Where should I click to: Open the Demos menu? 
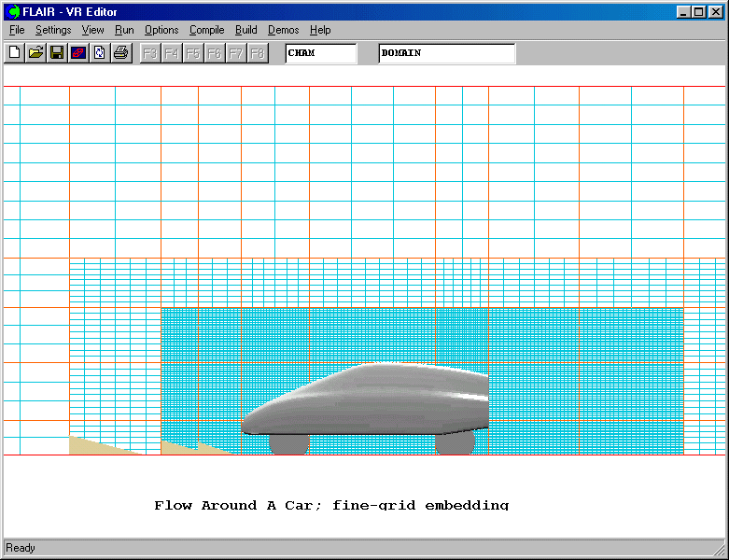click(x=283, y=30)
